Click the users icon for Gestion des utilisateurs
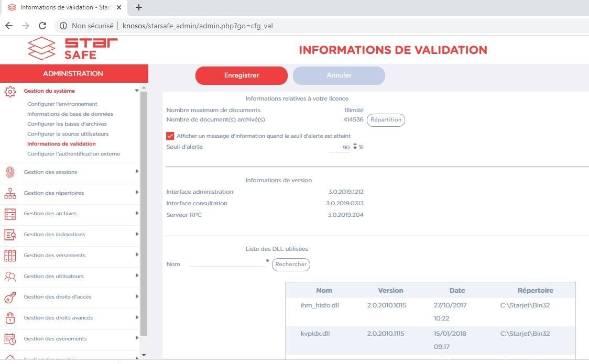 tap(10, 277)
